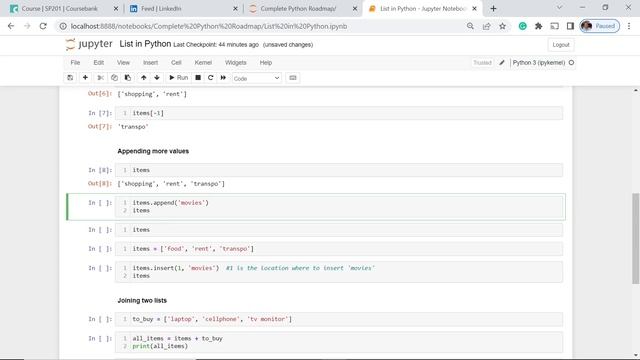The image size is (640, 360).
Task: Reload the page with the refresh icon
Action: click(43, 26)
